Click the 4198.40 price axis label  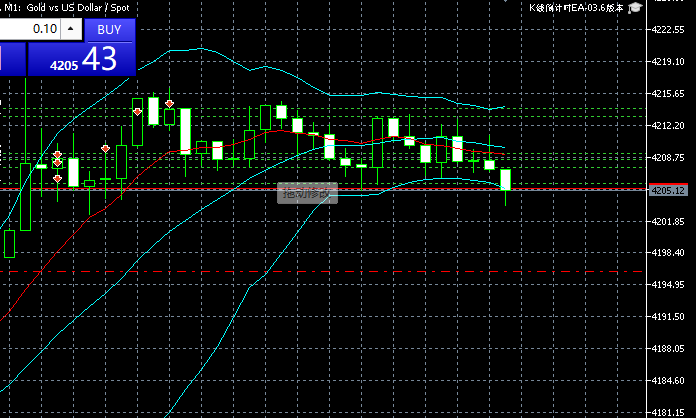pos(668,252)
